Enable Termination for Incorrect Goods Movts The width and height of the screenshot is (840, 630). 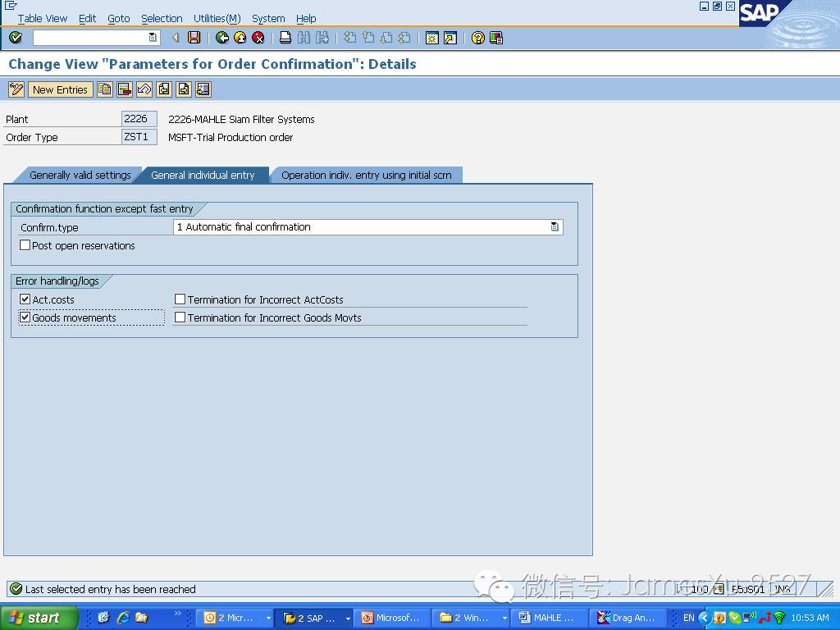pyautogui.click(x=180, y=317)
